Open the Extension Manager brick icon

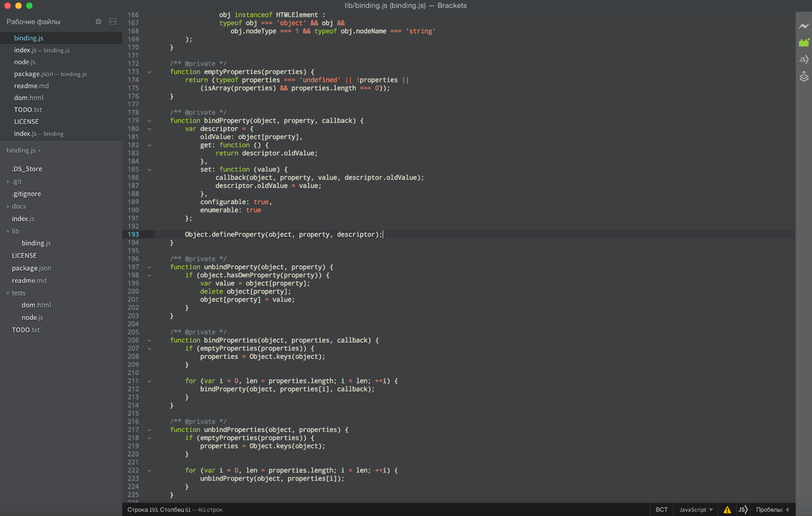coord(804,43)
